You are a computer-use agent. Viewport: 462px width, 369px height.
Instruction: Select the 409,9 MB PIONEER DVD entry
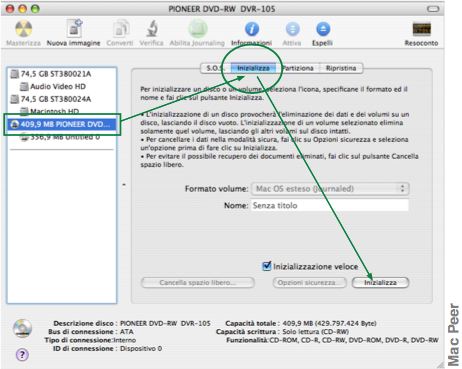[x=62, y=124]
